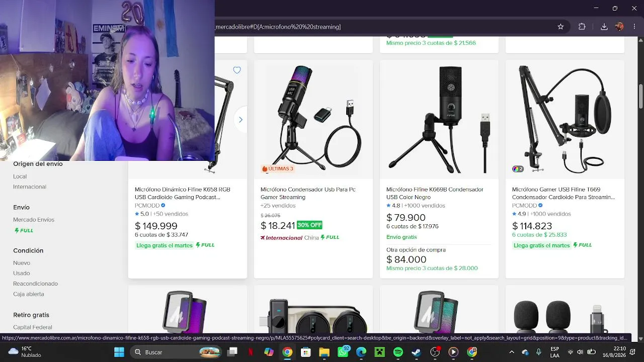Open Task View in the taskbar
Screen dimensions: 644x362
pos(232,352)
